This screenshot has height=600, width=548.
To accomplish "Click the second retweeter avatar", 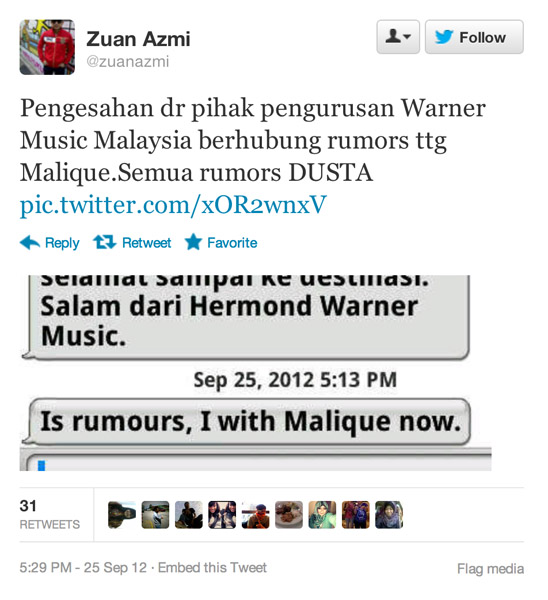I will [155, 515].
